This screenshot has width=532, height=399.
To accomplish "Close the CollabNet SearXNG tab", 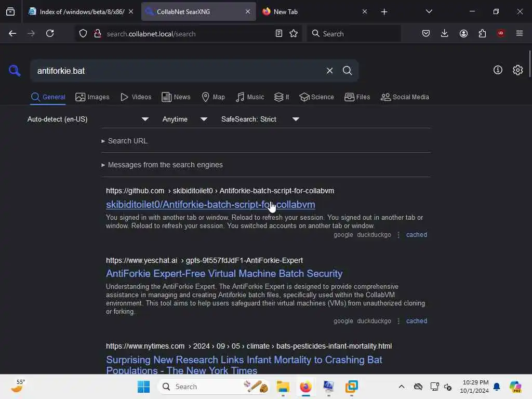I will pyautogui.click(x=248, y=12).
